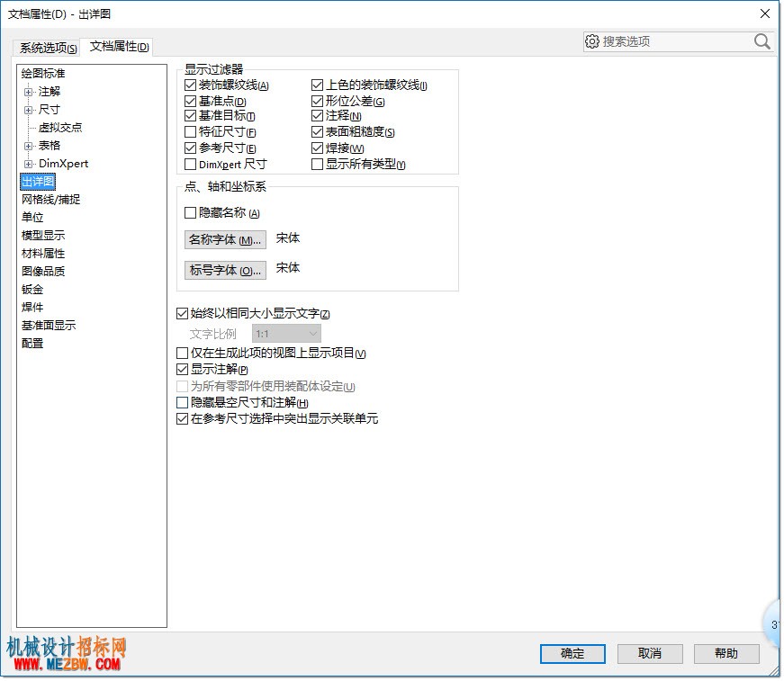Screen dimensions: 784x681
Task: Check 隐藏名称 option
Action: (x=191, y=213)
